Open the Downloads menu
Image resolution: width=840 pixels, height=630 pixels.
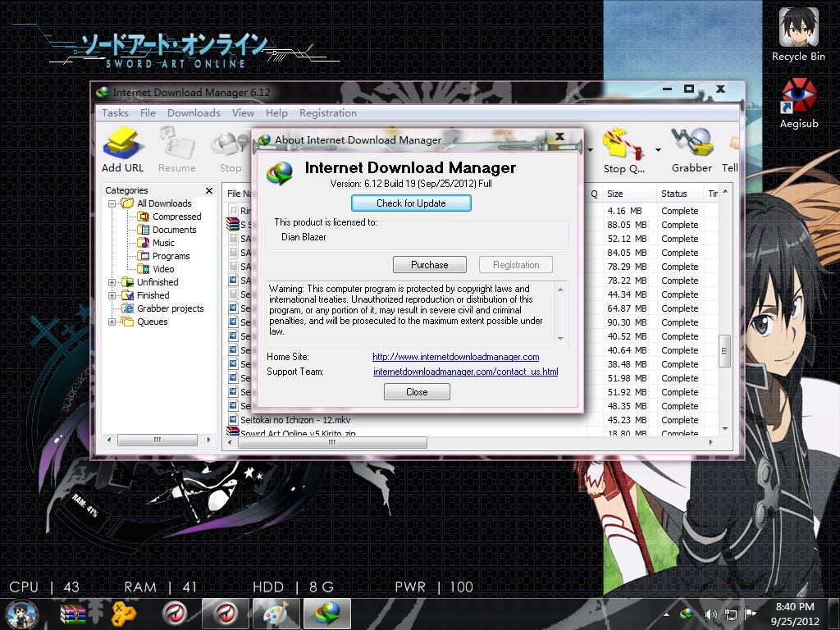click(194, 113)
